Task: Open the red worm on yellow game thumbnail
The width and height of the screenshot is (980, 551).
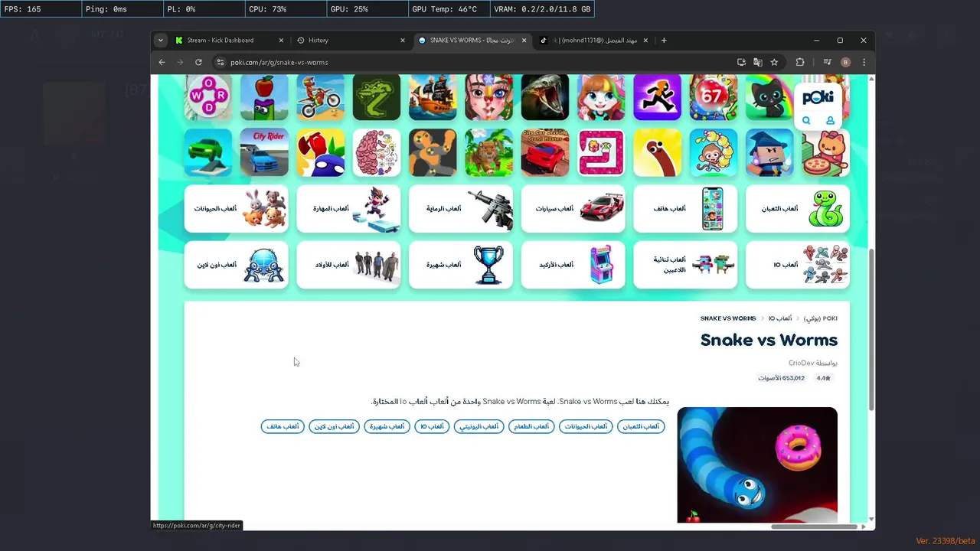Action: [657, 152]
